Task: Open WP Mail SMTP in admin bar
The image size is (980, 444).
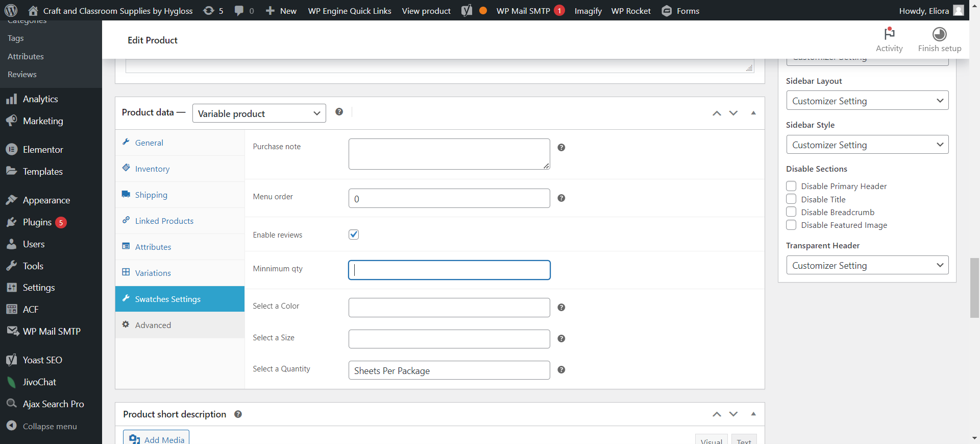Action: 530,11
